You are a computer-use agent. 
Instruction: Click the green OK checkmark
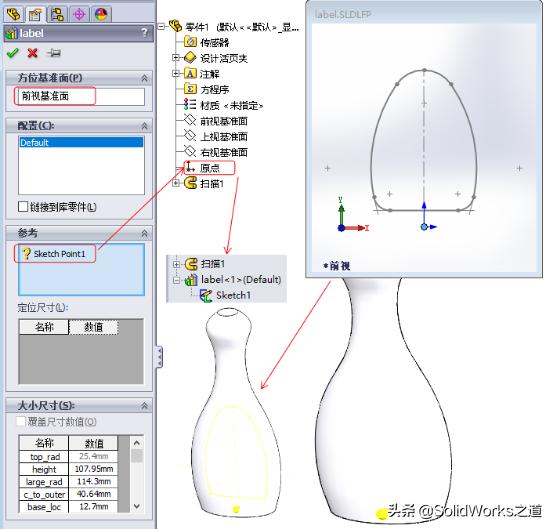[x=13, y=54]
